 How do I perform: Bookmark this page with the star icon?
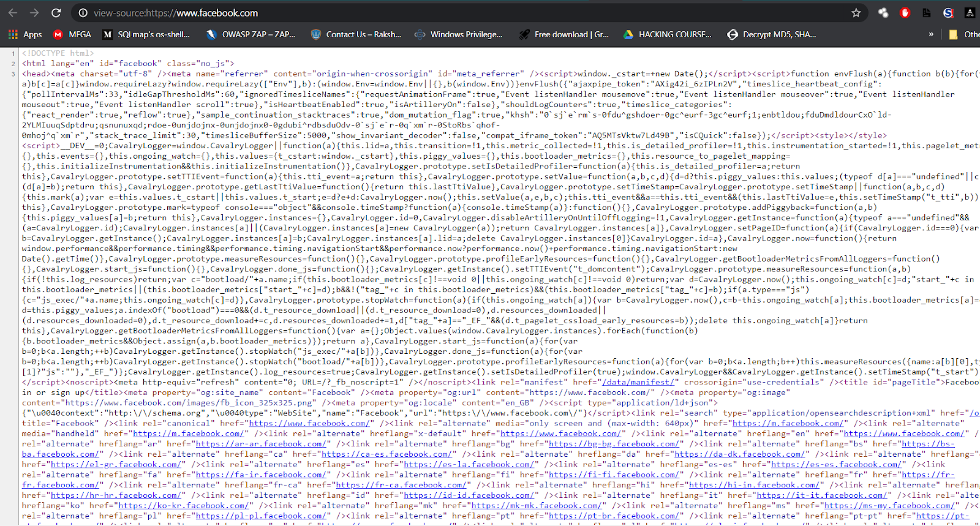coord(856,13)
